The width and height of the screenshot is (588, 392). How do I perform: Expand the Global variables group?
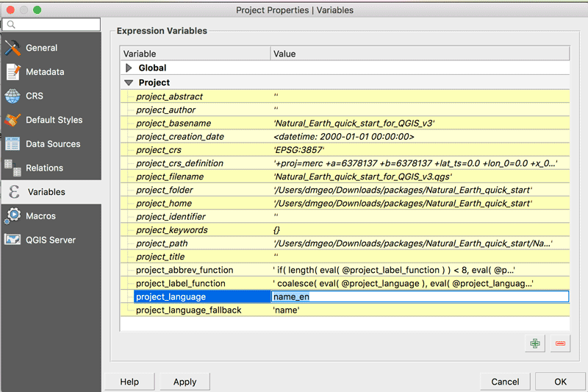coord(129,68)
